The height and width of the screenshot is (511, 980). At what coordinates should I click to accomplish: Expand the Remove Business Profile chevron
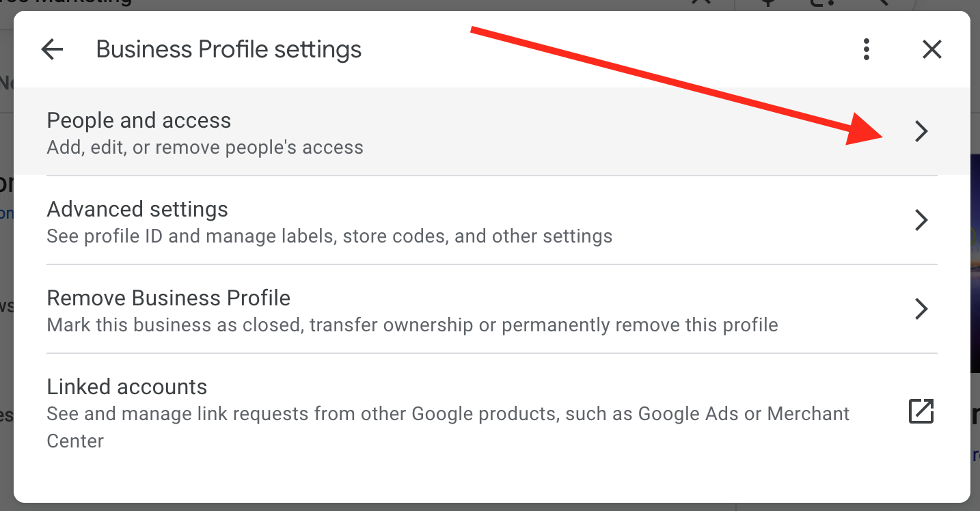(921, 309)
